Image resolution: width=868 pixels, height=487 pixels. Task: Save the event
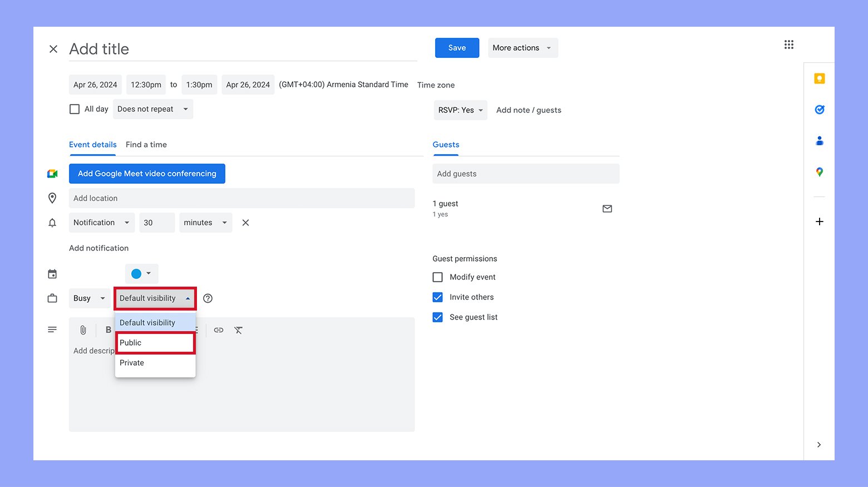[x=456, y=47]
